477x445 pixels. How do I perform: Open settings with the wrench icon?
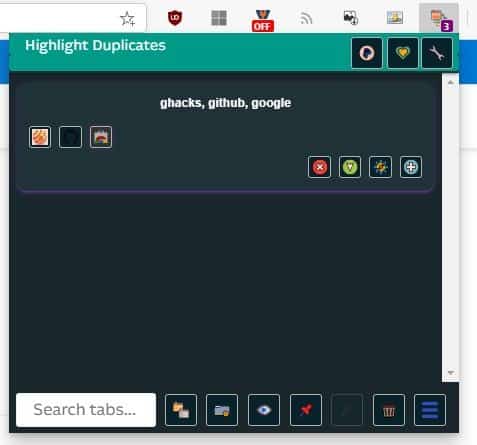tap(437, 53)
